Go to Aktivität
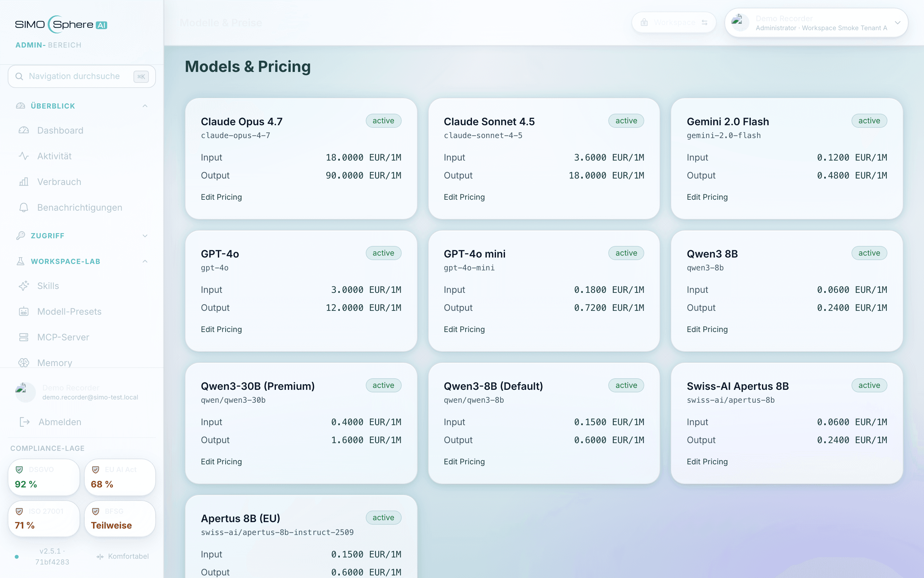The image size is (924, 578). [82, 156]
